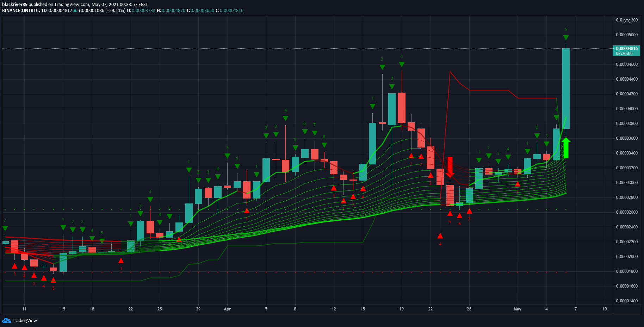Click the close value C:0.00004816

(x=229, y=11)
